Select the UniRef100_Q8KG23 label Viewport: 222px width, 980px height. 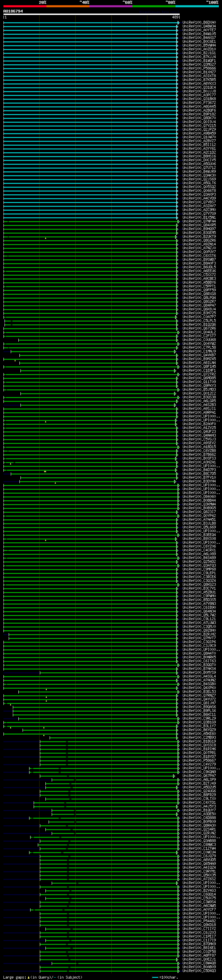[199, 585]
